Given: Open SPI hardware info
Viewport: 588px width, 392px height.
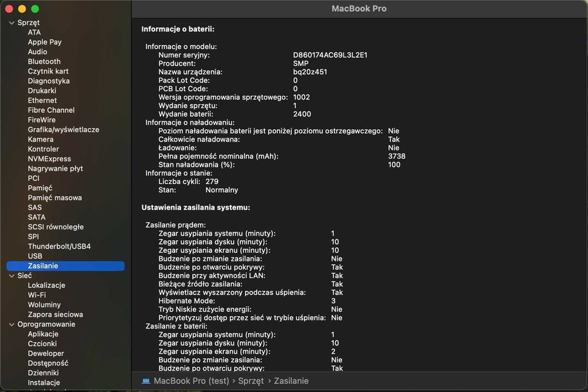Looking at the screenshot, I should click(33, 237).
